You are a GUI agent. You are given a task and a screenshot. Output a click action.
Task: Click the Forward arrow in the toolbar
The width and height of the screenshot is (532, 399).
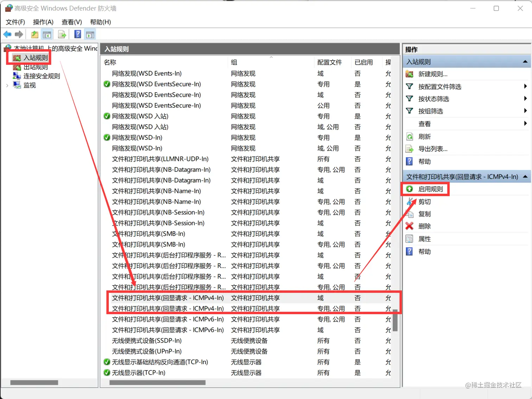coord(19,35)
